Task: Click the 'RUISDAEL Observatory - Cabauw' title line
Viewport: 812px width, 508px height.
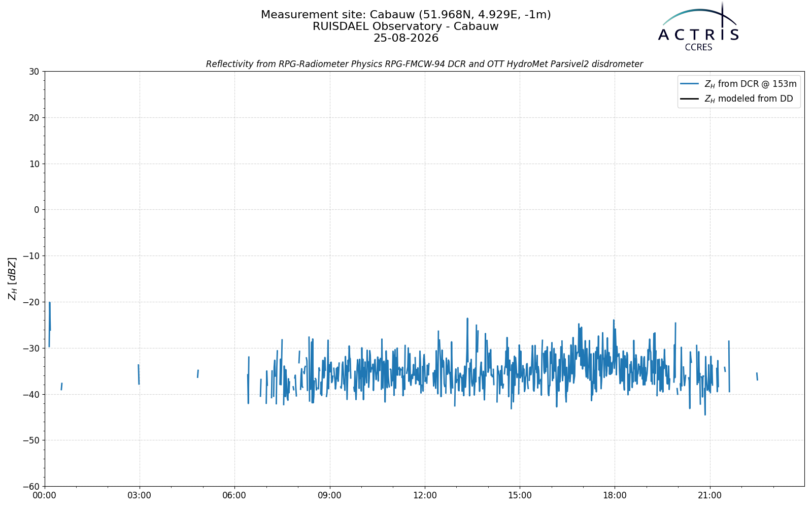Action: click(405, 26)
